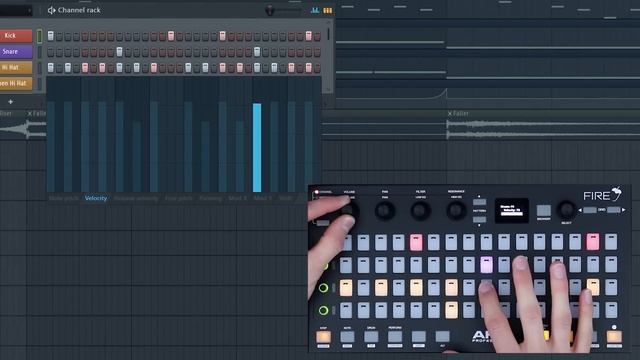The height and width of the screenshot is (360, 640).
Task: Toggle the first step in the Snare row
Action: (51, 52)
